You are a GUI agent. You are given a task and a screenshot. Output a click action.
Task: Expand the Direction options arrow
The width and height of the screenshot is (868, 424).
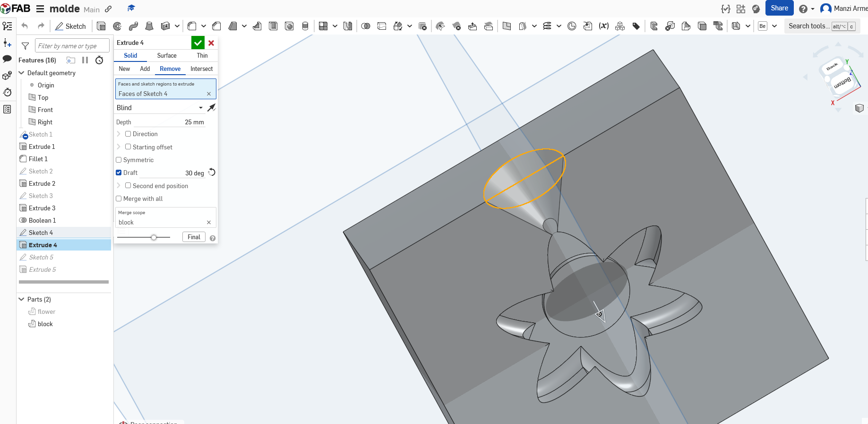[x=119, y=134]
